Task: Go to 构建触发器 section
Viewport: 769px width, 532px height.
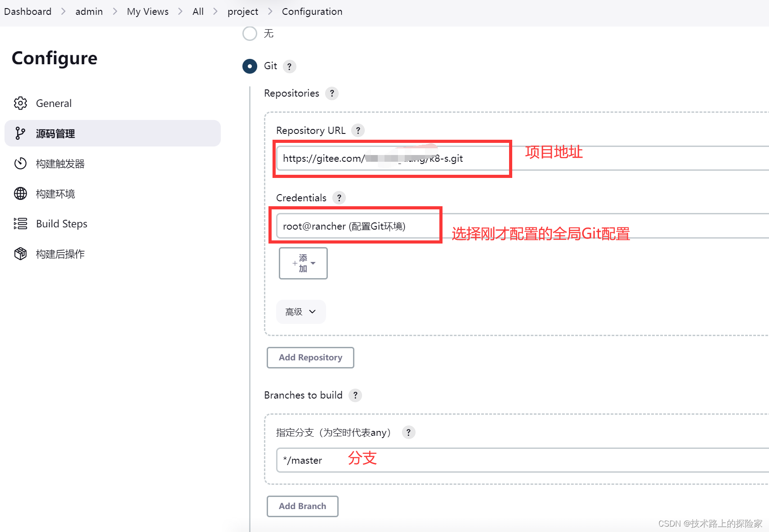Action: click(x=112, y=164)
